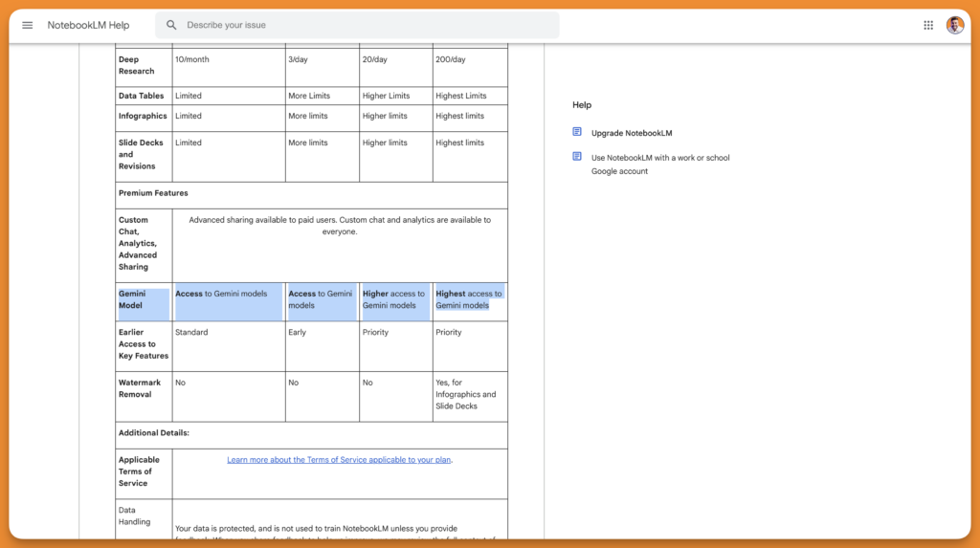Click the Upgrade NotebookLM article icon
980x548 pixels.
point(577,132)
